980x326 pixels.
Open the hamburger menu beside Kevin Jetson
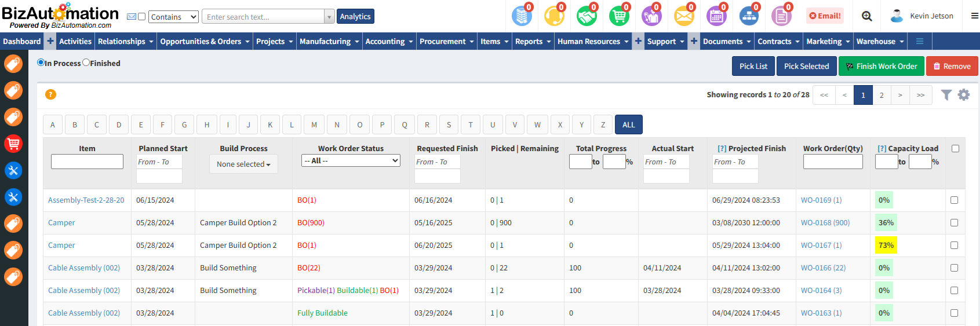[975, 16]
